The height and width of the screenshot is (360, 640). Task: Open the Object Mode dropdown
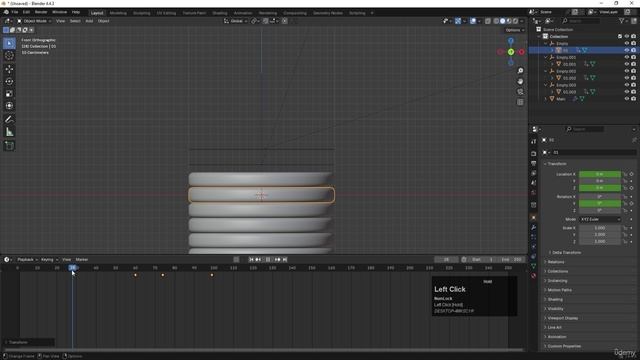34,21
